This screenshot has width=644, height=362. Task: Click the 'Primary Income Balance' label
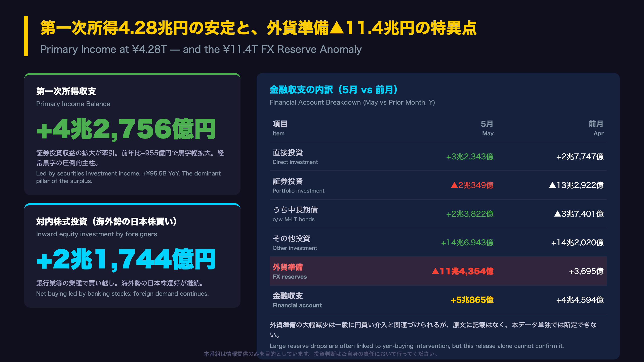73,104
